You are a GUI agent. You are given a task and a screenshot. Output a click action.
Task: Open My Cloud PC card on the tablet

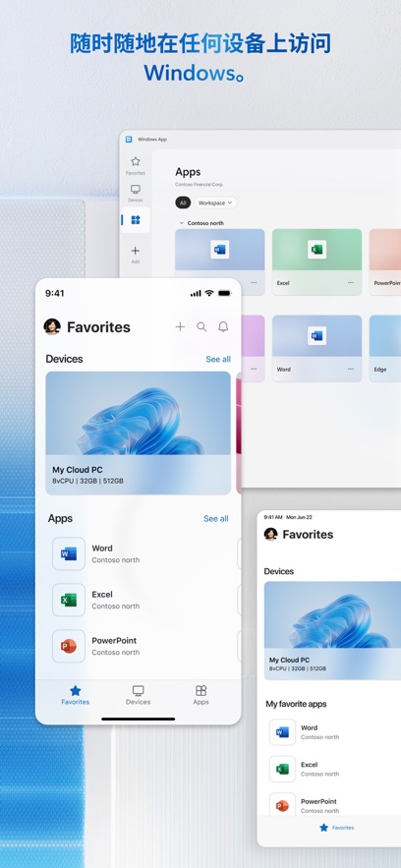coord(332,630)
